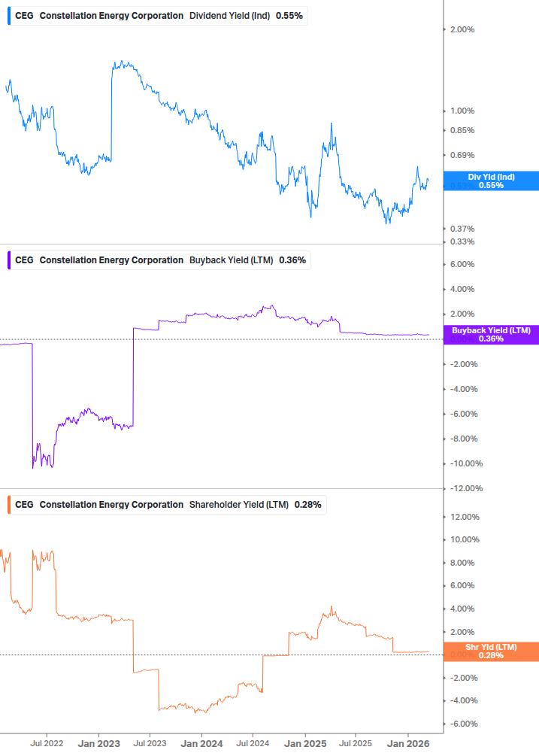The image size is (539, 756).
Task: Click the 10.00% shareholder yield axis label
Action: click(465, 540)
